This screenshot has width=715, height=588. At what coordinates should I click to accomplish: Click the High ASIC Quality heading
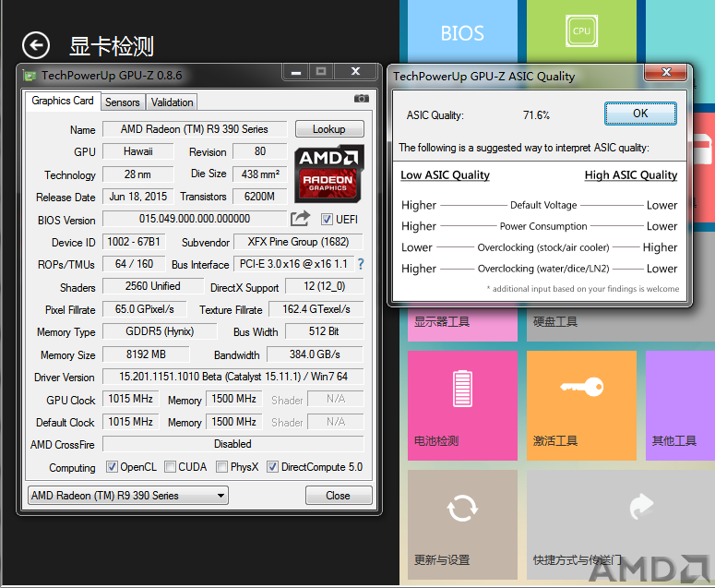tap(631, 175)
